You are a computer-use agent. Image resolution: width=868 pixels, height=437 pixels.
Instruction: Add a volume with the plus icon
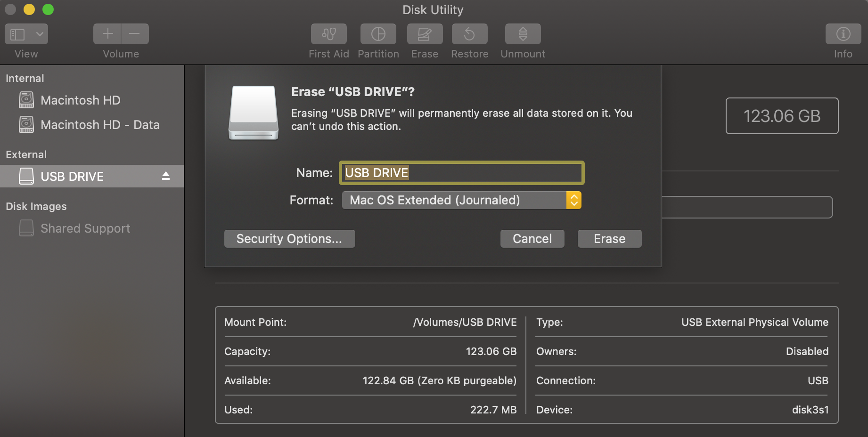[x=107, y=33]
